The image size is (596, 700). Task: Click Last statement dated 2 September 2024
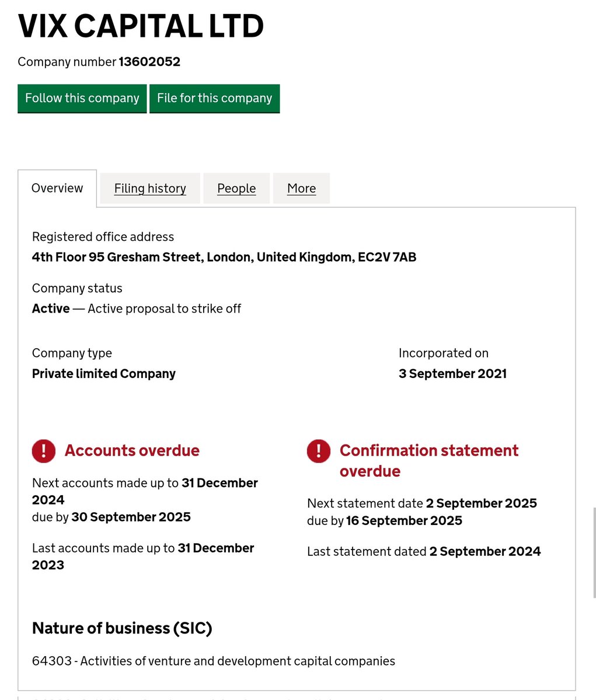pos(424,552)
